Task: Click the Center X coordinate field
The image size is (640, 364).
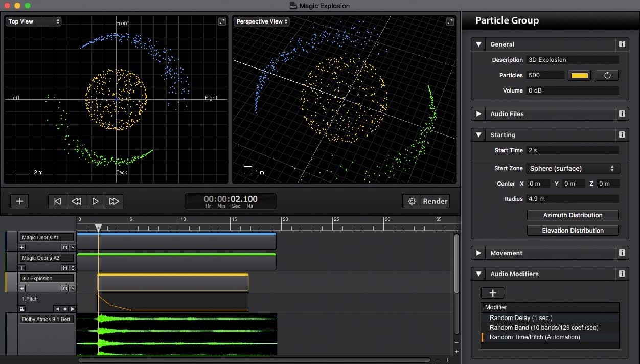Action: pyautogui.click(x=539, y=184)
